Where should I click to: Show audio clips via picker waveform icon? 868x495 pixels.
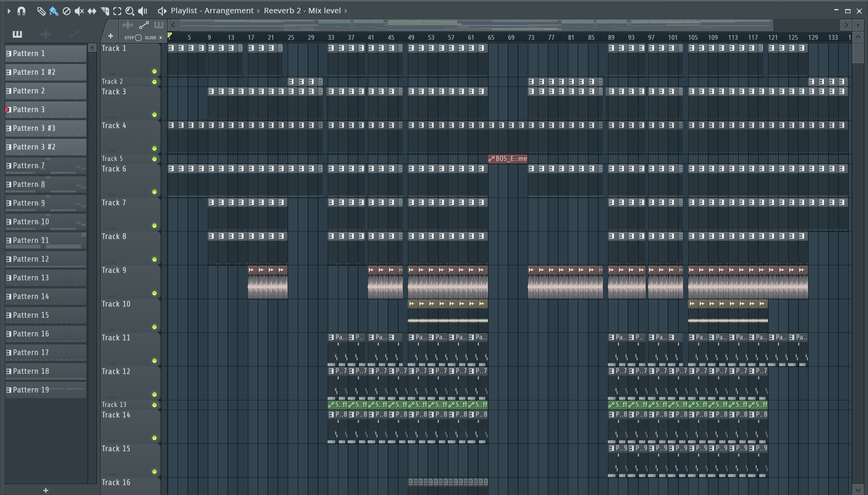[x=46, y=34]
